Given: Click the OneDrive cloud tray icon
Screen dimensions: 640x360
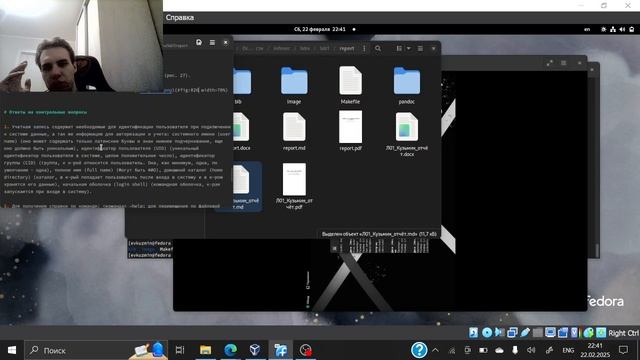Looking at the screenshot, I should (499, 350).
